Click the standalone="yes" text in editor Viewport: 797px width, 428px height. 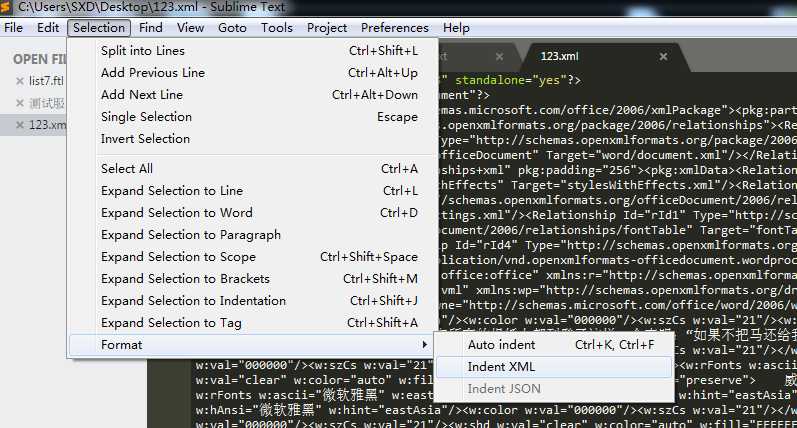(510, 80)
